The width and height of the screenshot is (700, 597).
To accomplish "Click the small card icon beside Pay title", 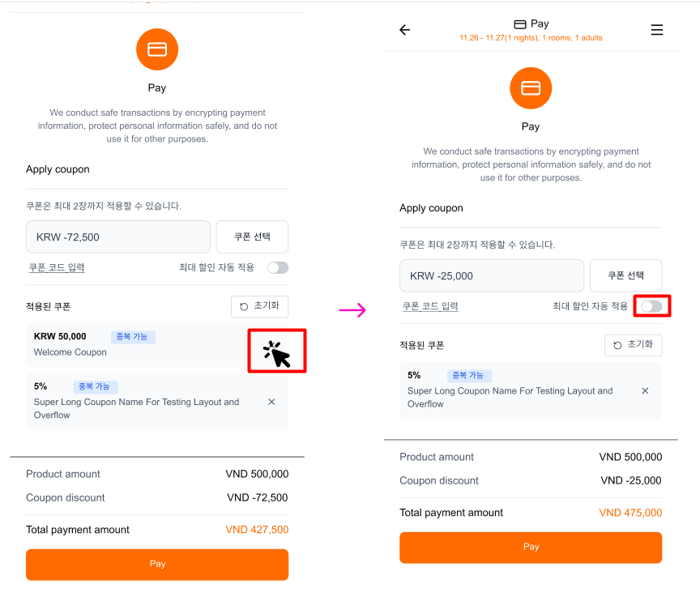I will [x=520, y=24].
